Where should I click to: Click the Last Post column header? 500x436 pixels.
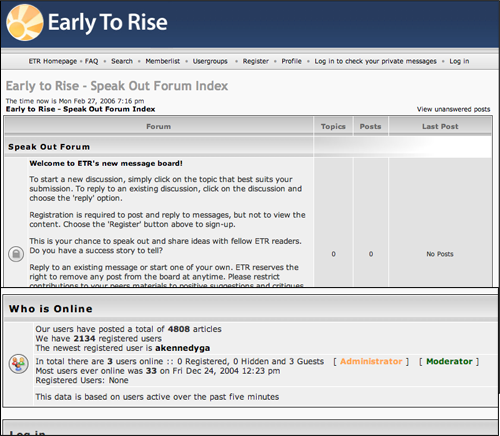[x=440, y=126]
